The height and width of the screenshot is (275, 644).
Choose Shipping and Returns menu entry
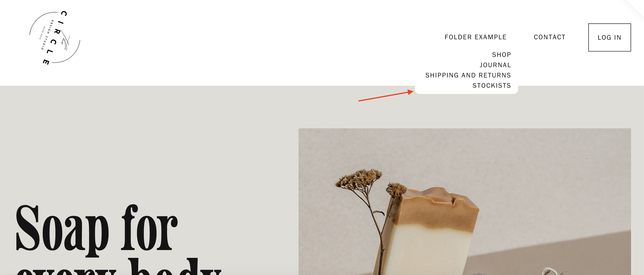coord(468,75)
